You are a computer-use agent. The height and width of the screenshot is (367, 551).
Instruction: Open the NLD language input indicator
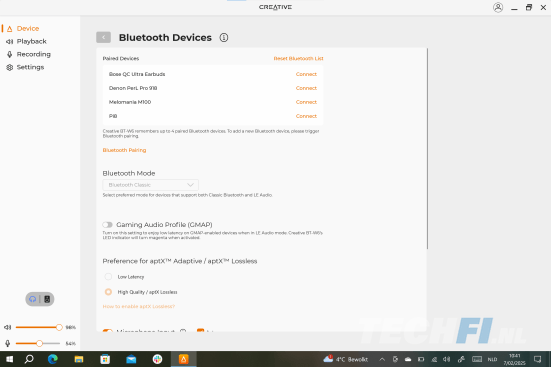tap(492, 359)
